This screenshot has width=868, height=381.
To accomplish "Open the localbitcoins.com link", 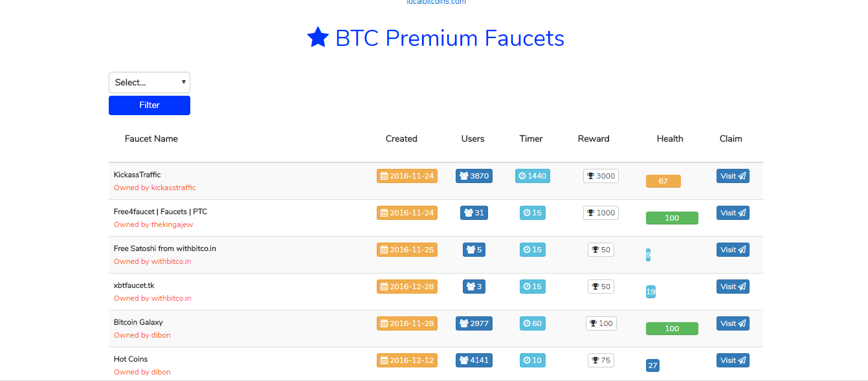I will (436, 2).
